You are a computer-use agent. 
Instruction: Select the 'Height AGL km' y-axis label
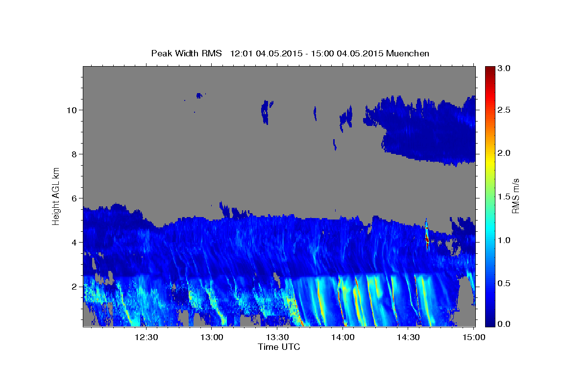click(56, 196)
